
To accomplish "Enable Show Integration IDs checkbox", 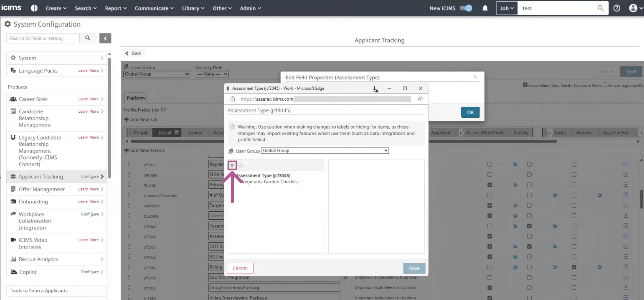I will coord(605,85).
